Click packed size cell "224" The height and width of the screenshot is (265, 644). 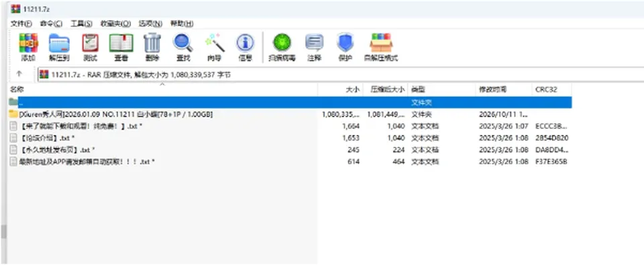(x=398, y=150)
